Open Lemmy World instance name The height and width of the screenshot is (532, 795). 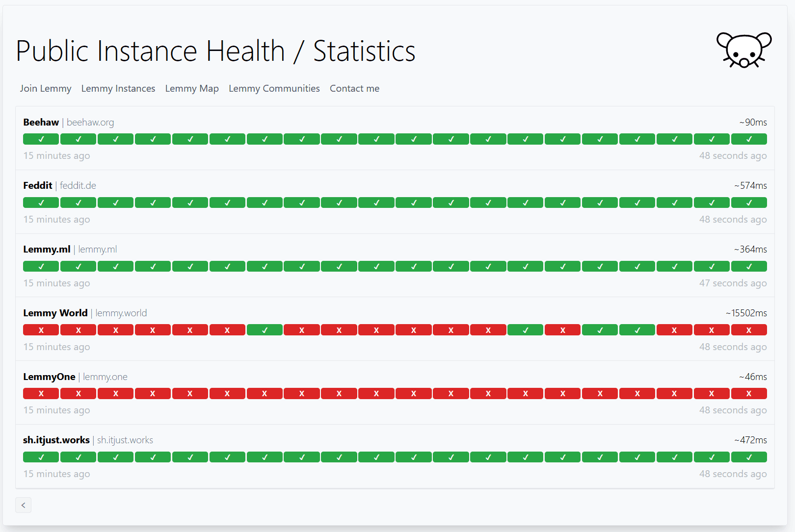(55, 313)
